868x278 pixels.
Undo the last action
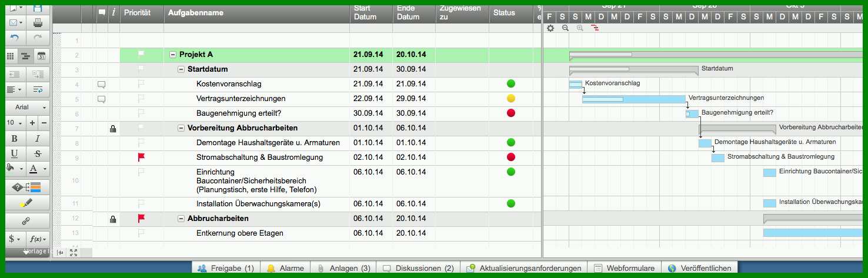[x=15, y=38]
